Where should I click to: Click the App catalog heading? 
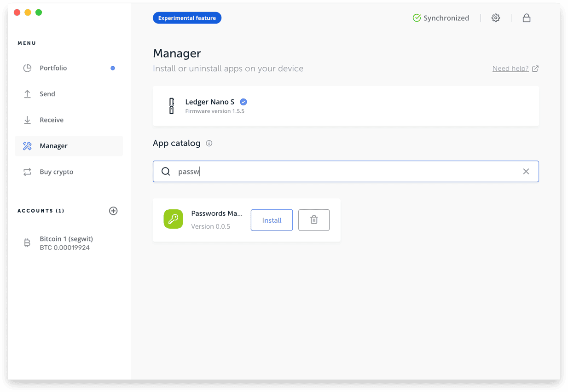pos(177,144)
